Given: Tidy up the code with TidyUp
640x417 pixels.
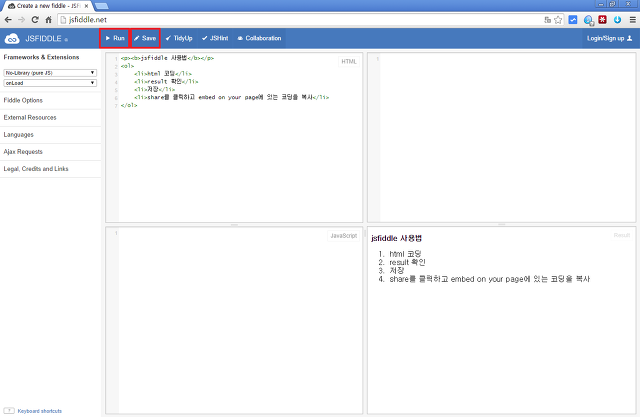Looking at the screenshot, I should [x=179, y=38].
